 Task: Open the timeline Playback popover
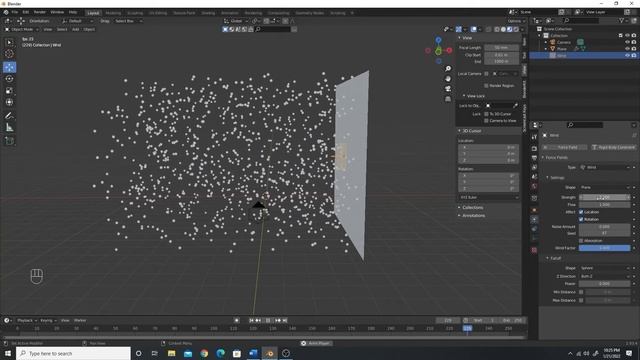tap(27, 320)
